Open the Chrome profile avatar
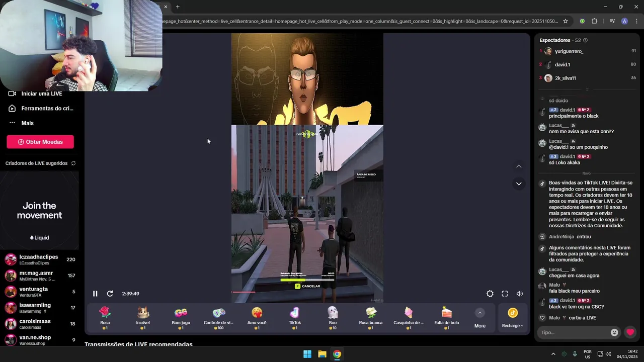 click(x=624, y=21)
